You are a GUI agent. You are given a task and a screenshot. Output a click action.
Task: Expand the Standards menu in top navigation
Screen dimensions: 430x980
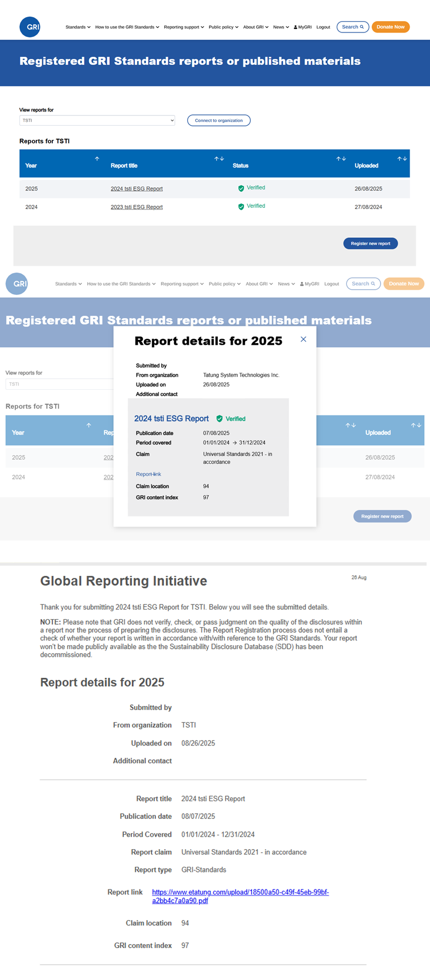pyautogui.click(x=78, y=27)
